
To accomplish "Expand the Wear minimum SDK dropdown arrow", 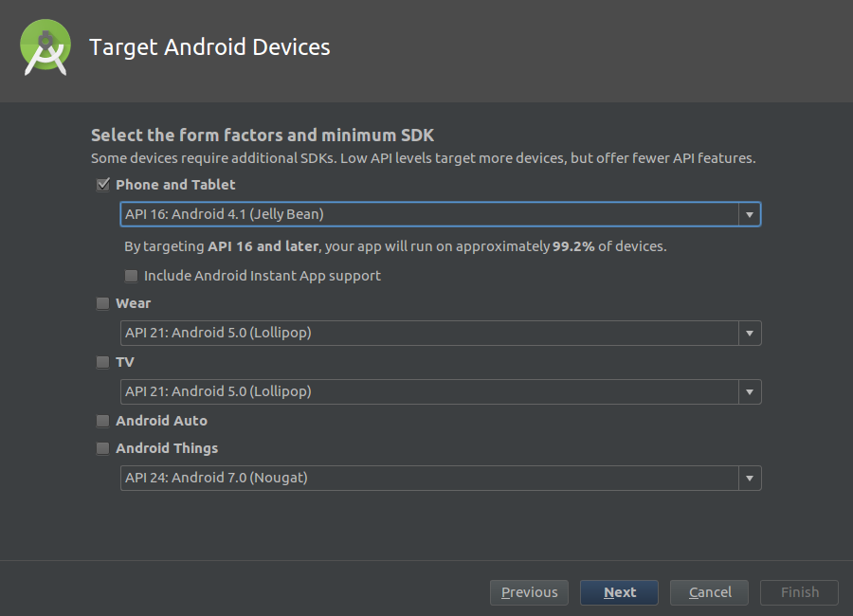I will point(750,333).
